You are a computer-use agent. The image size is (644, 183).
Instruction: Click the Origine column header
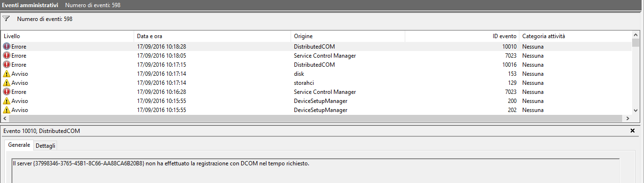348,36
